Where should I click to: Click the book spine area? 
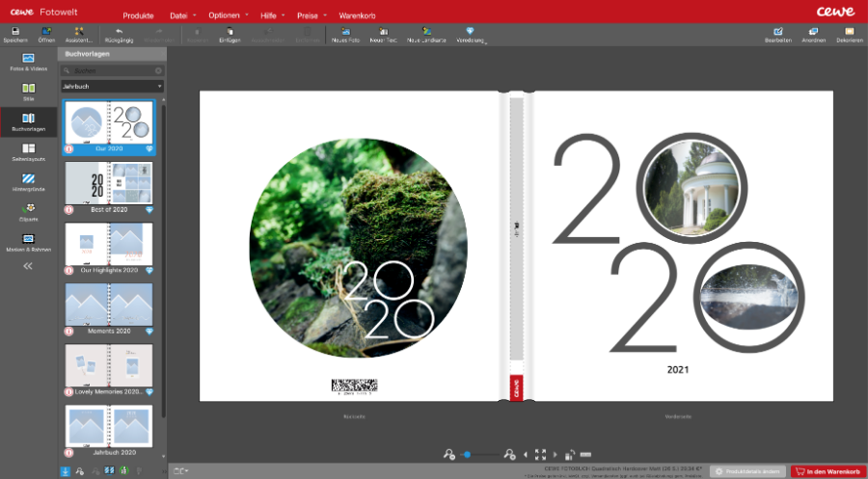click(x=516, y=229)
